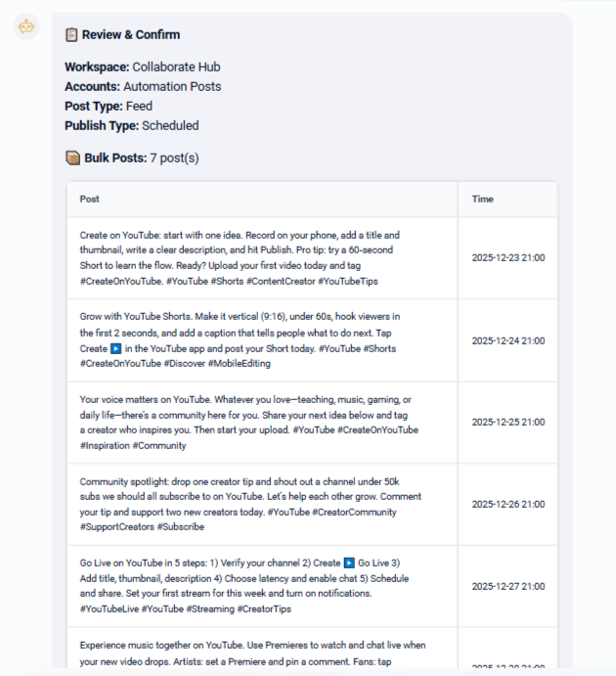The height and width of the screenshot is (676, 616).
Task: Click the 'Your voice matters on YouTube' post
Action: (x=248, y=423)
